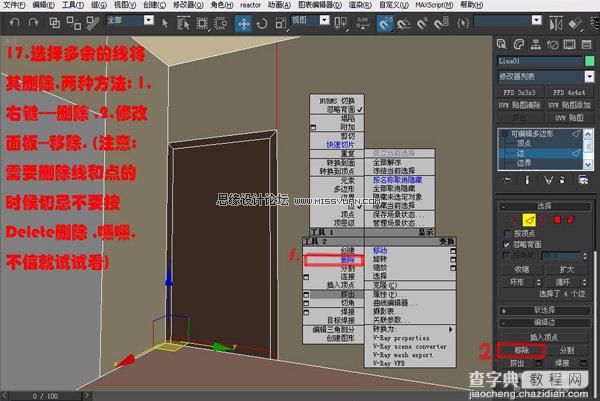Open the Motion panel tab icon

[x=553, y=45]
